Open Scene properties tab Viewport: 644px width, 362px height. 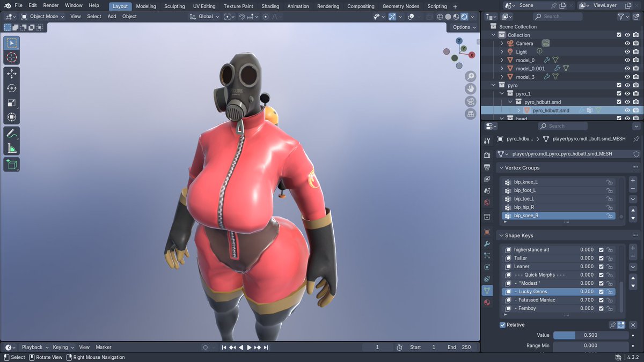(487, 190)
